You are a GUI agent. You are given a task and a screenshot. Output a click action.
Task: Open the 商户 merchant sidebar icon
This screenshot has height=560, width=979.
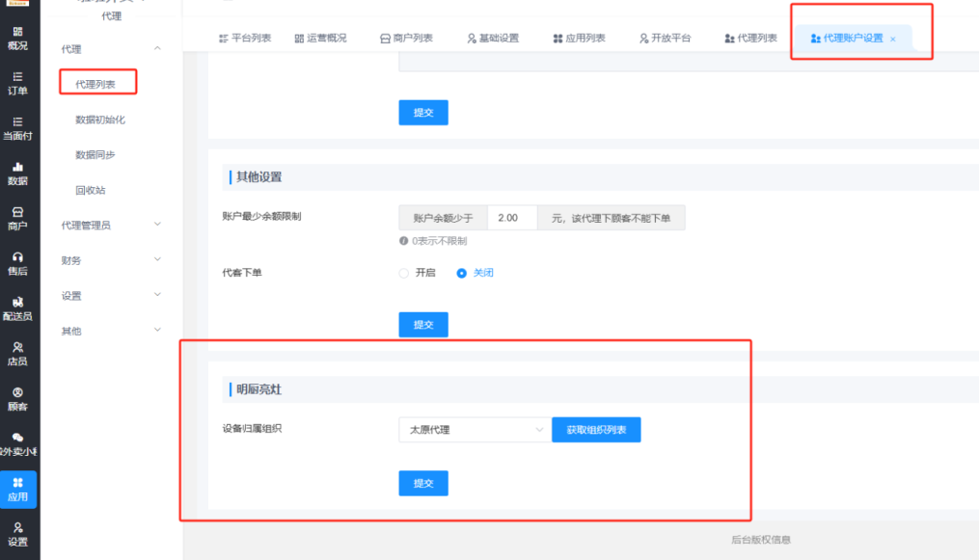[17, 218]
